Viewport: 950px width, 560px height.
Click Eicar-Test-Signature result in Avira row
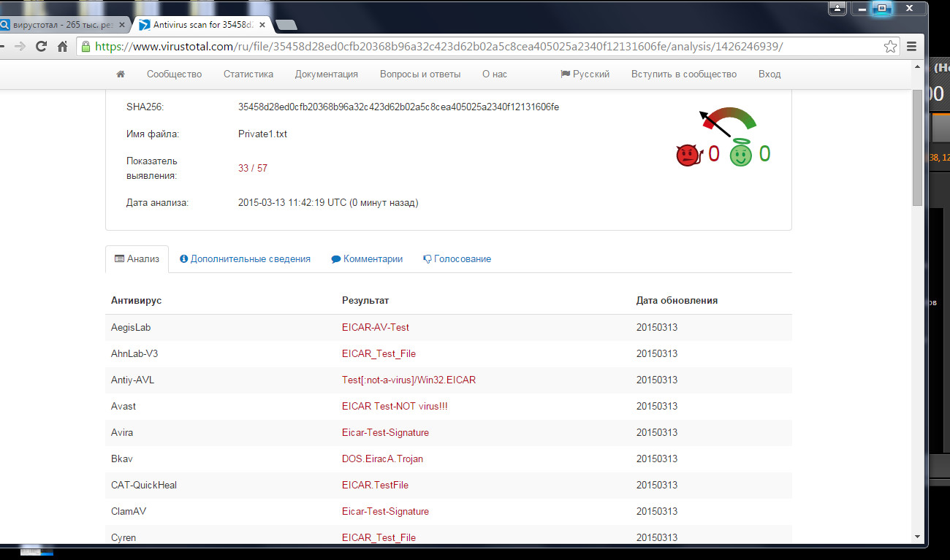[385, 432]
